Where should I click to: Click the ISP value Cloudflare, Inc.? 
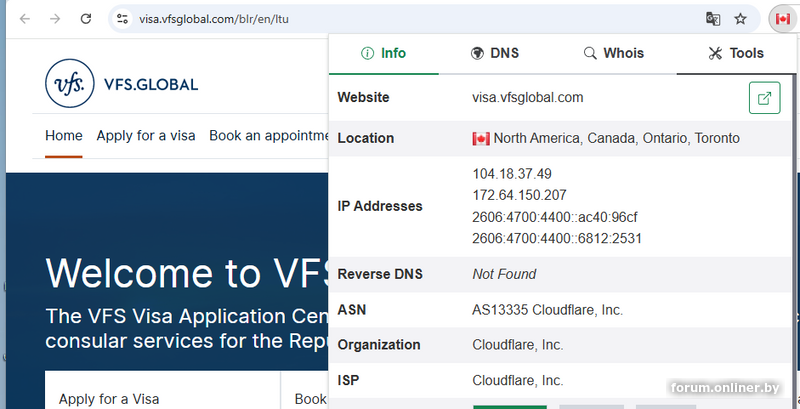click(x=518, y=380)
